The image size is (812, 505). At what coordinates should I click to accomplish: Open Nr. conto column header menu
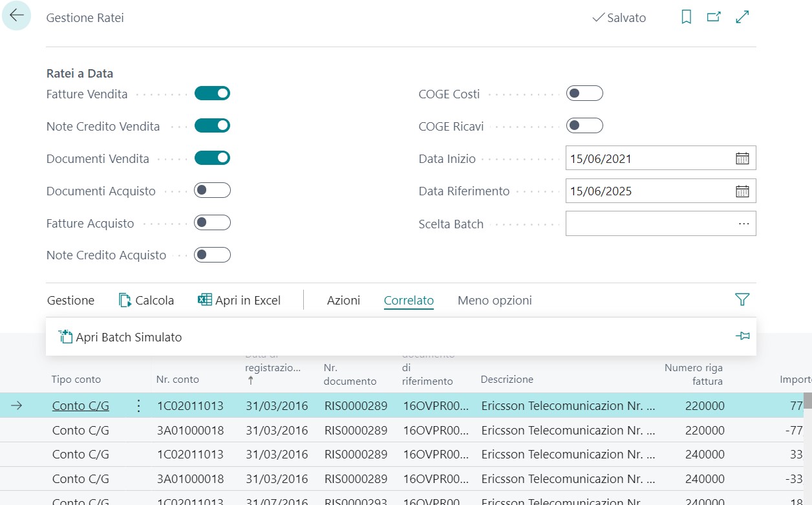point(178,380)
